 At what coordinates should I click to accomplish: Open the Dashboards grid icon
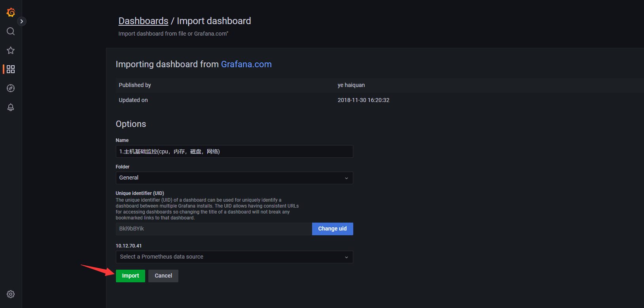[x=11, y=69]
